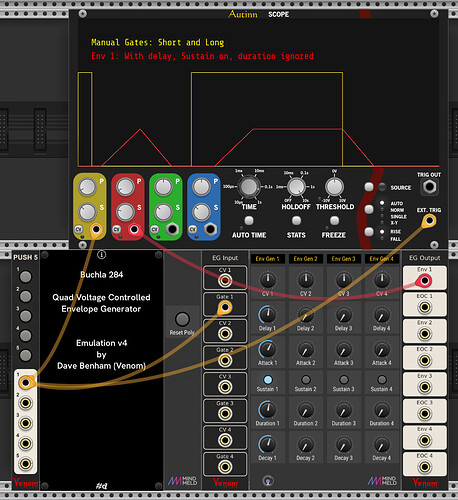
Task: Click the info icon above Buchla 284 text
Action: point(101,255)
